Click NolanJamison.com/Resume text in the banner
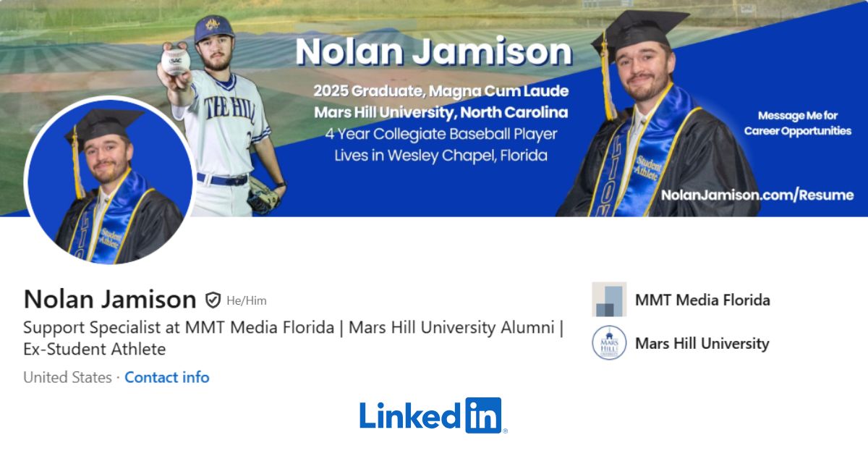This screenshot has height=456, width=868. tap(757, 195)
